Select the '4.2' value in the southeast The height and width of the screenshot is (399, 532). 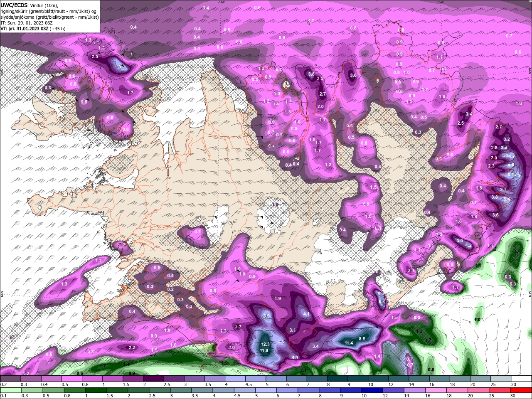pyautogui.click(x=468, y=245)
